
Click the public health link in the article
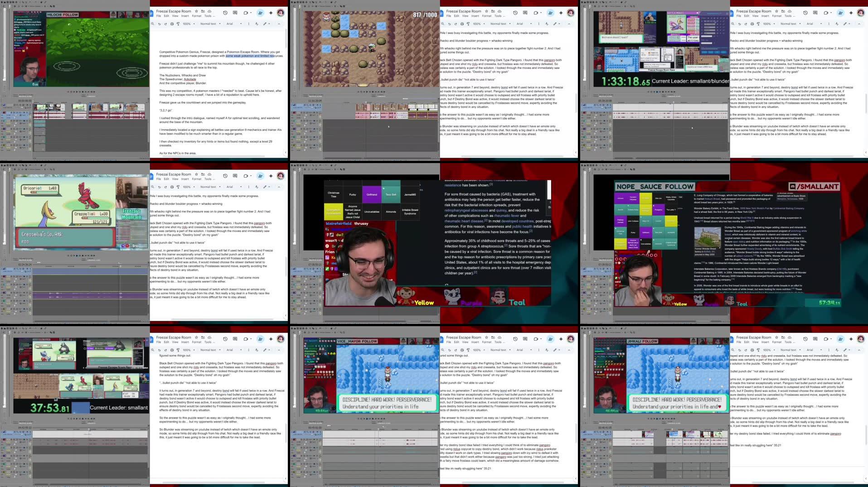tap(522, 227)
